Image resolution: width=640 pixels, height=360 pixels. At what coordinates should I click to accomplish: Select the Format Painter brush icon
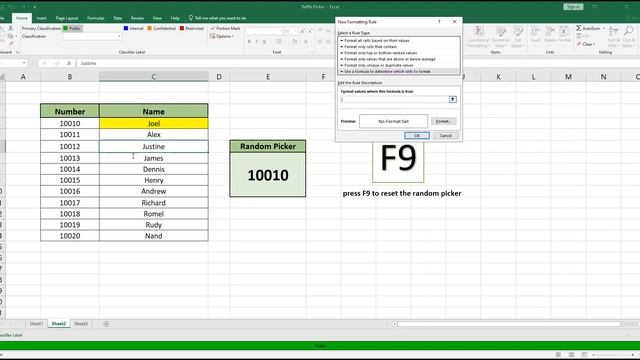[x=10, y=43]
